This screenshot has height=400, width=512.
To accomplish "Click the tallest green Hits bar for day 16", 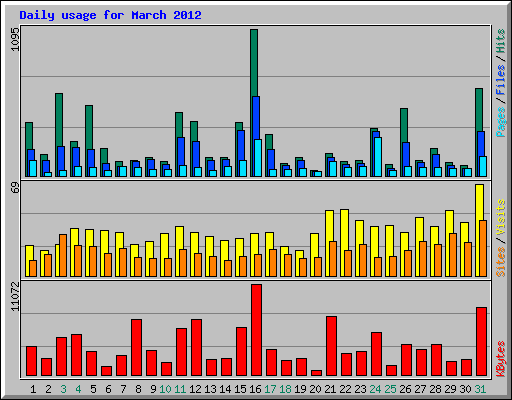I will pyautogui.click(x=254, y=63).
